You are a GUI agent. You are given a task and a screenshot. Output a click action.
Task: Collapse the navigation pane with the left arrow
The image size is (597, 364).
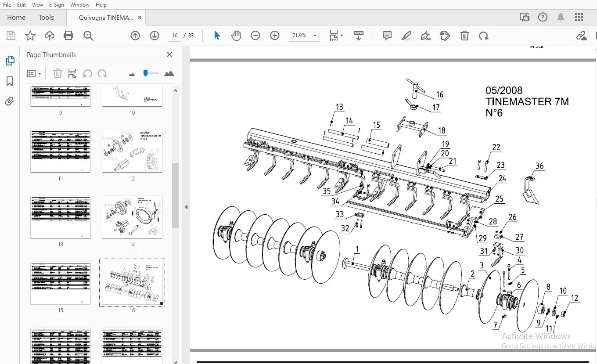point(186,207)
